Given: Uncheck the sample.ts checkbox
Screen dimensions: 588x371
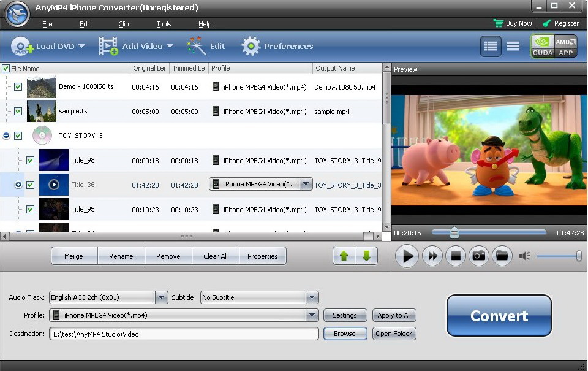Looking at the screenshot, I should 18,111.
